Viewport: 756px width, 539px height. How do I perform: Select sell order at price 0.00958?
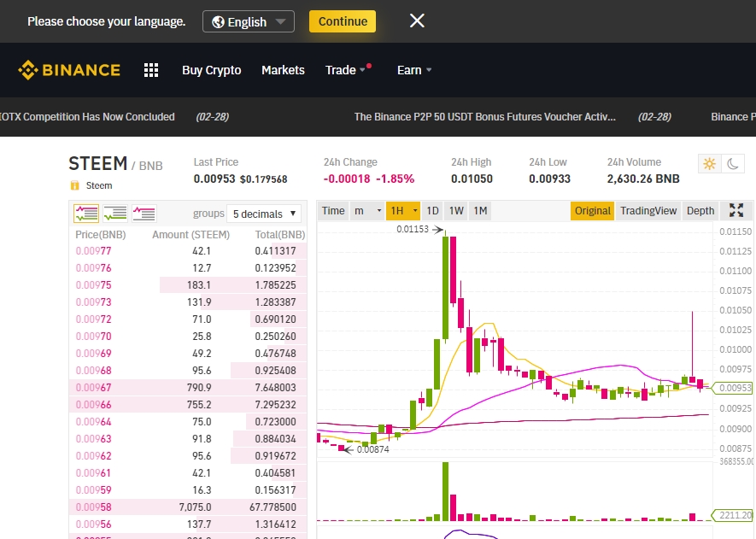pos(188,507)
